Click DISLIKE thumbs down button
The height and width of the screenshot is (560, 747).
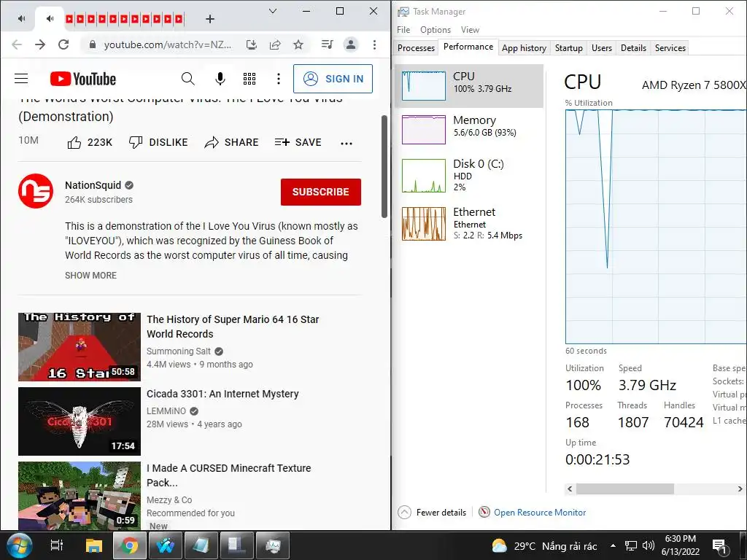[158, 142]
